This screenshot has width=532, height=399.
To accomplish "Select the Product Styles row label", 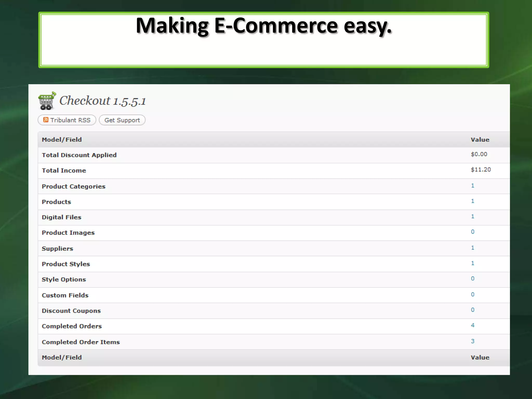I will (66, 264).
